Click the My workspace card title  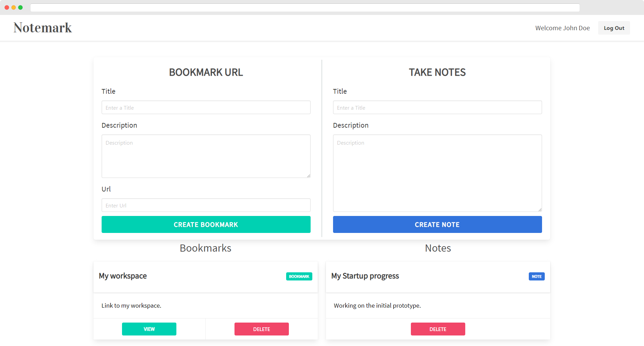click(x=123, y=276)
